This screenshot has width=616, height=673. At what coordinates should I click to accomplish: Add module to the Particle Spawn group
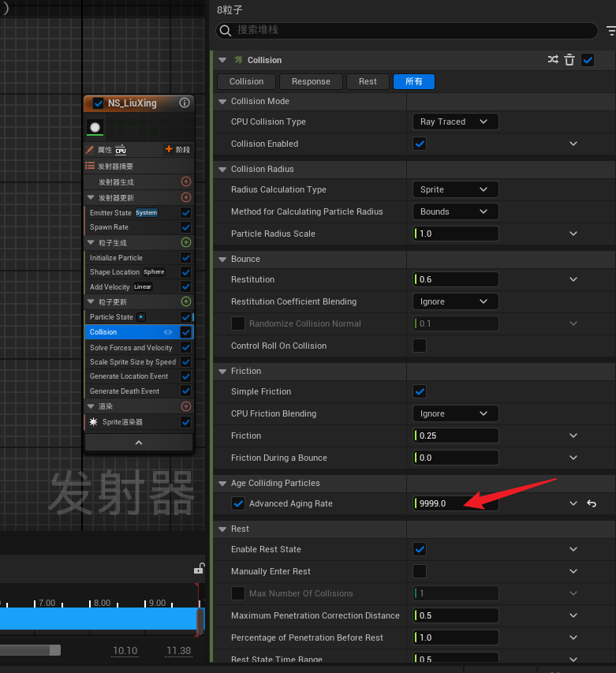point(185,242)
